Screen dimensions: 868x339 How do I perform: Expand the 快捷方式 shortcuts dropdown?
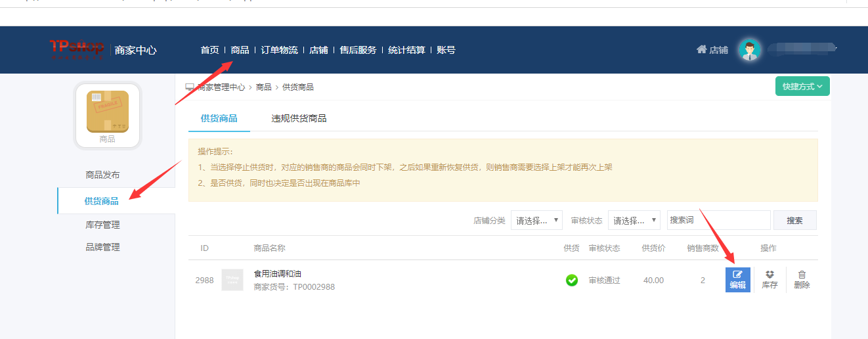(x=802, y=86)
